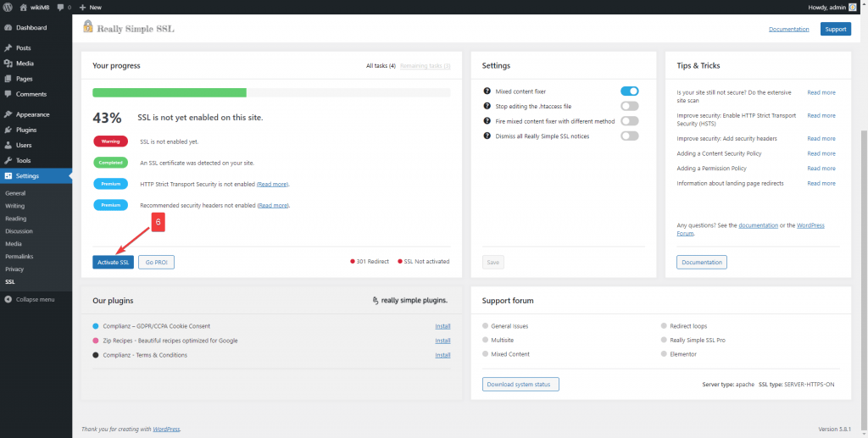This screenshot has height=438, width=868.
Task: Open Reading settings submenu item
Action: point(15,219)
